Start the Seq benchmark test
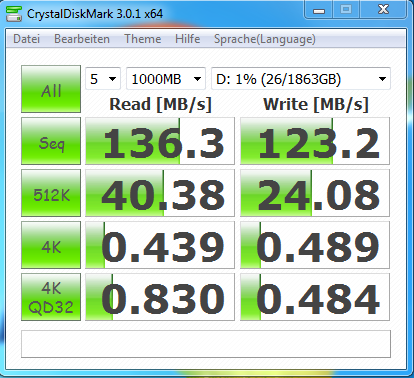 [x=51, y=141]
